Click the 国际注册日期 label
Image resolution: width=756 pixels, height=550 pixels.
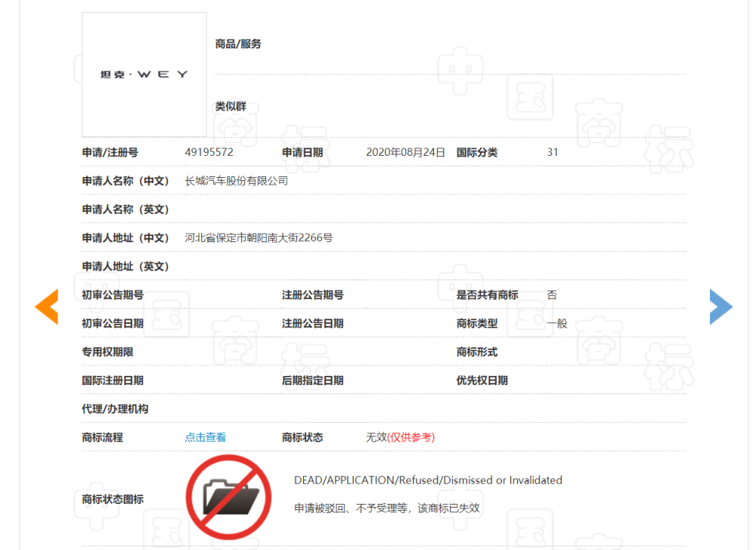[x=113, y=381]
